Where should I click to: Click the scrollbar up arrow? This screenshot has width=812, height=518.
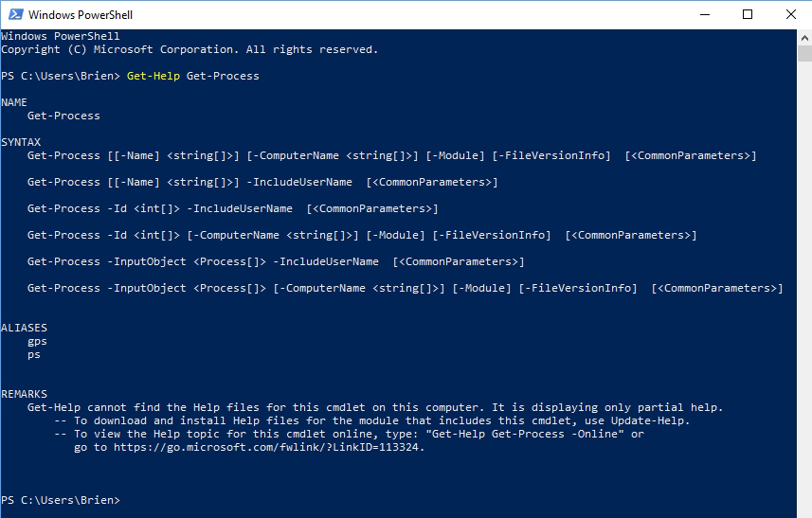pos(804,38)
